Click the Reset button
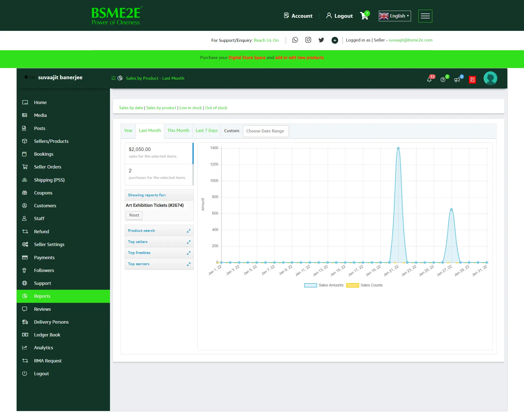The width and height of the screenshot is (524, 420). pyautogui.click(x=134, y=215)
